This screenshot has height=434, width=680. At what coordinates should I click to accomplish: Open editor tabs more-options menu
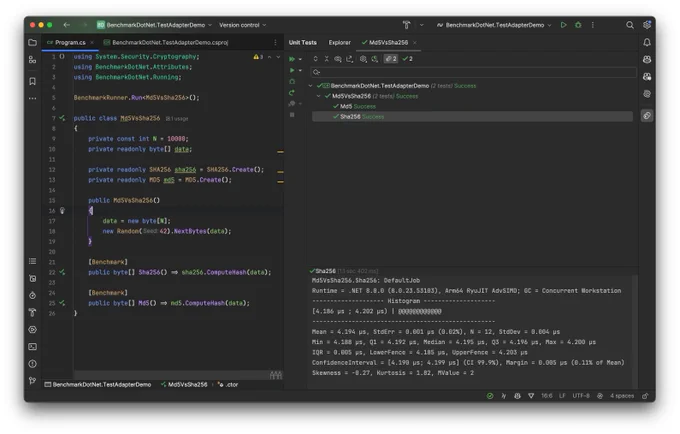[x=275, y=42]
